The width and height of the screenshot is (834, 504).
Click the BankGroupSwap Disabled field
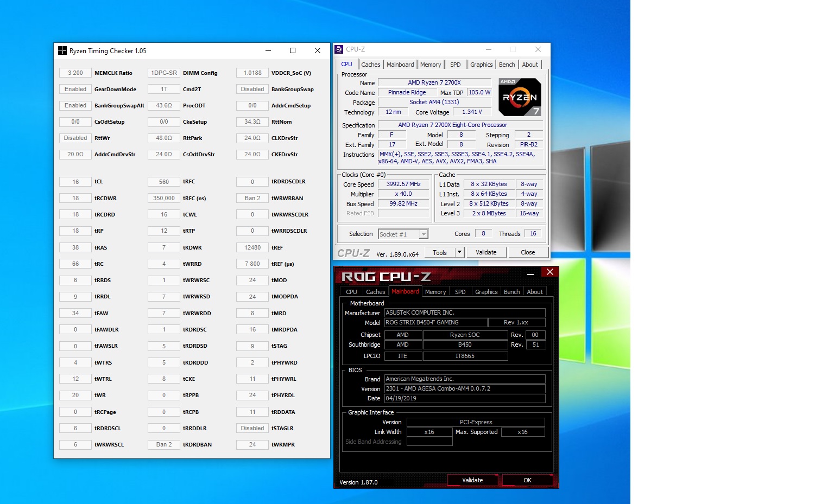click(x=252, y=89)
